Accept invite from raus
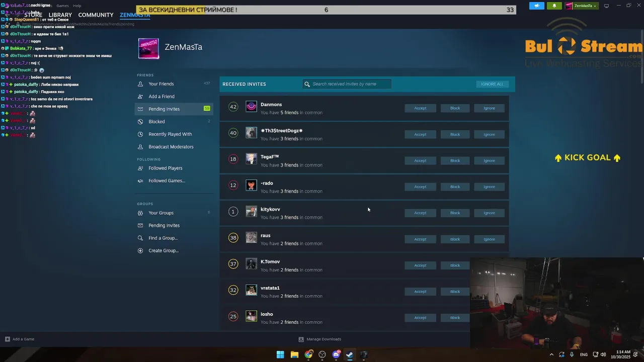 click(420, 239)
